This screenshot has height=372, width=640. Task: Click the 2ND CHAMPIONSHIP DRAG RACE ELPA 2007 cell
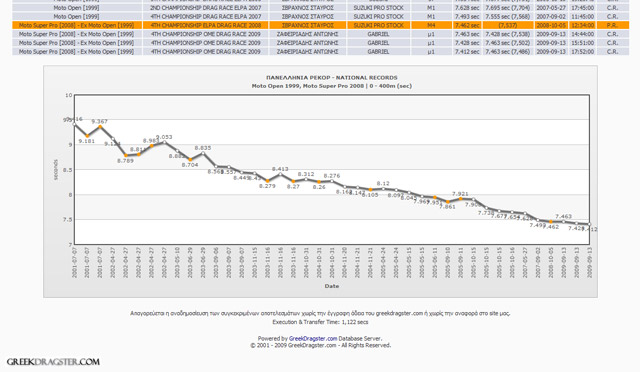(206, 8)
